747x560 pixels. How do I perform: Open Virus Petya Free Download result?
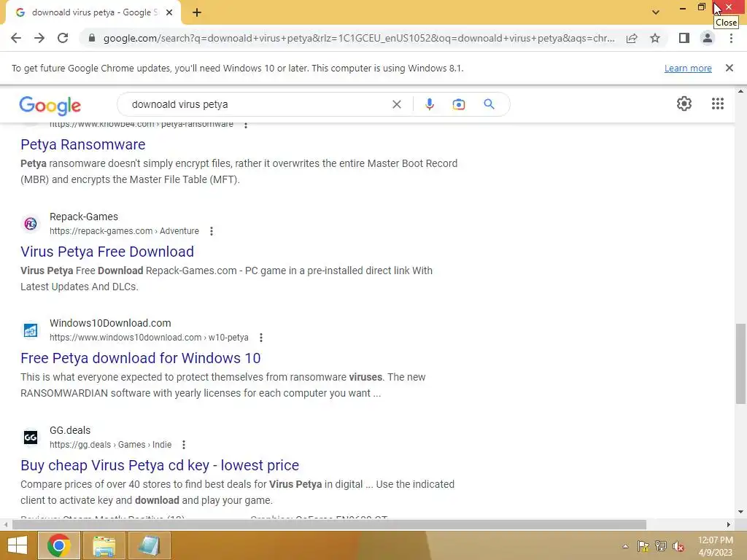tap(107, 252)
